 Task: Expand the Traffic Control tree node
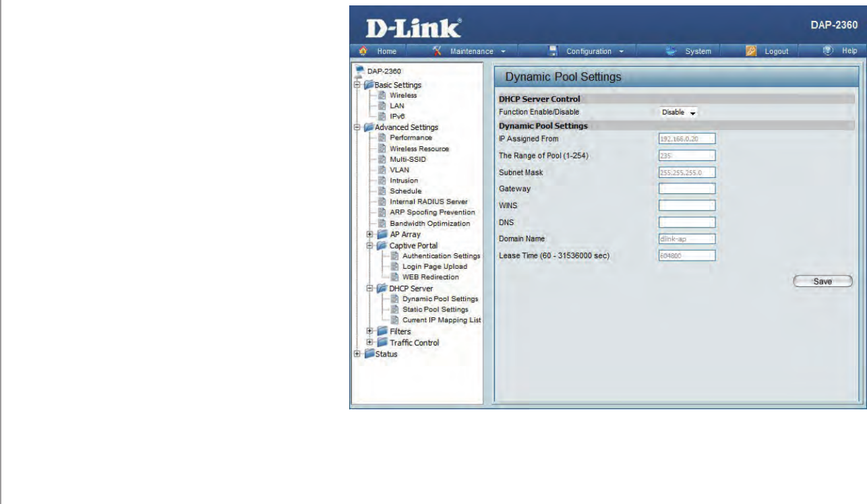pyautogui.click(x=369, y=342)
